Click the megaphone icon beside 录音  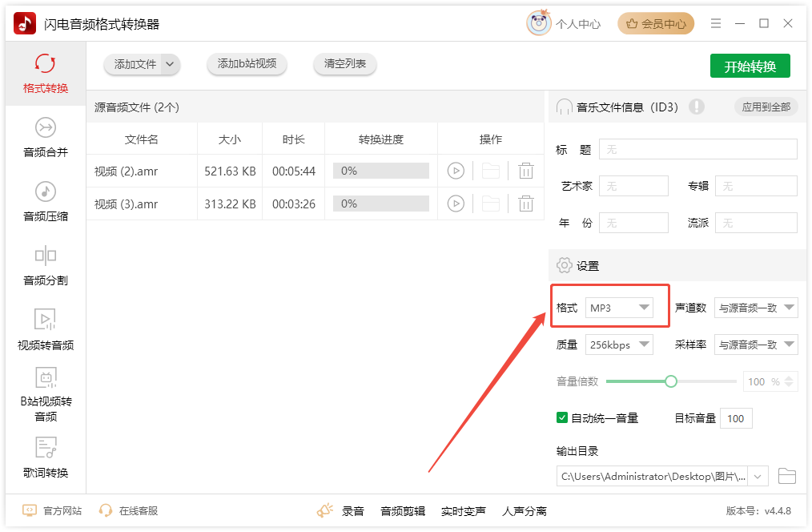[x=325, y=510]
